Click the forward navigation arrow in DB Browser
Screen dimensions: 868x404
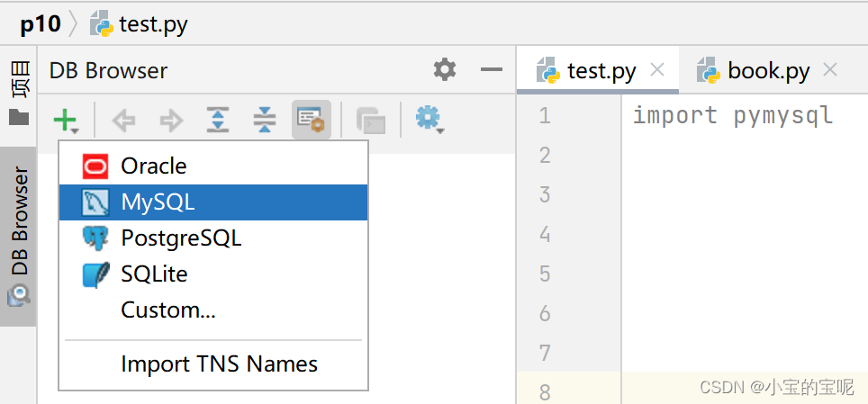(x=172, y=120)
